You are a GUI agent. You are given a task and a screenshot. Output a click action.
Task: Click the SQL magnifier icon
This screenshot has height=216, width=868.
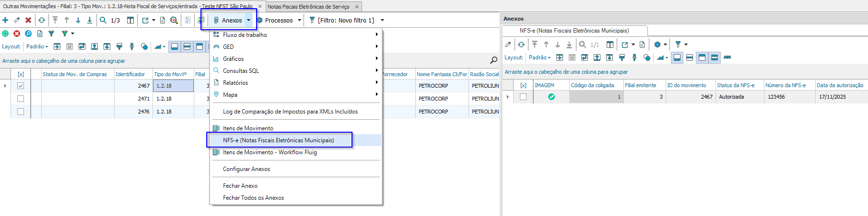[x=174, y=20]
